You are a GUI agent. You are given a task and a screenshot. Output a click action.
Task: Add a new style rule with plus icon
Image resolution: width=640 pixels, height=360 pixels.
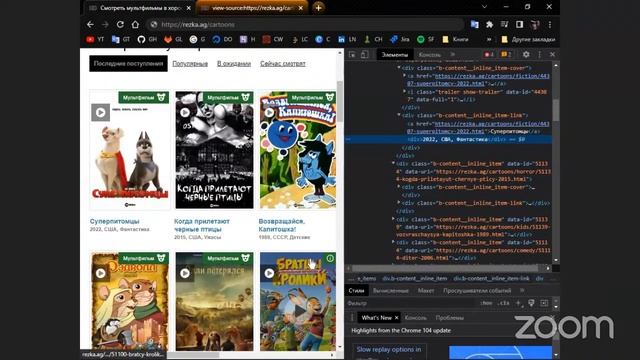coord(518,303)
